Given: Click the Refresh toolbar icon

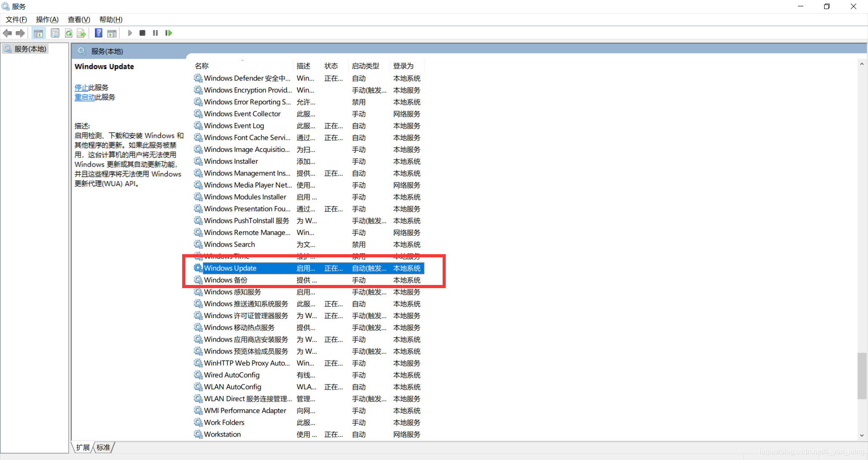Looking at the screenshot, I should click(x=69, y=33).
